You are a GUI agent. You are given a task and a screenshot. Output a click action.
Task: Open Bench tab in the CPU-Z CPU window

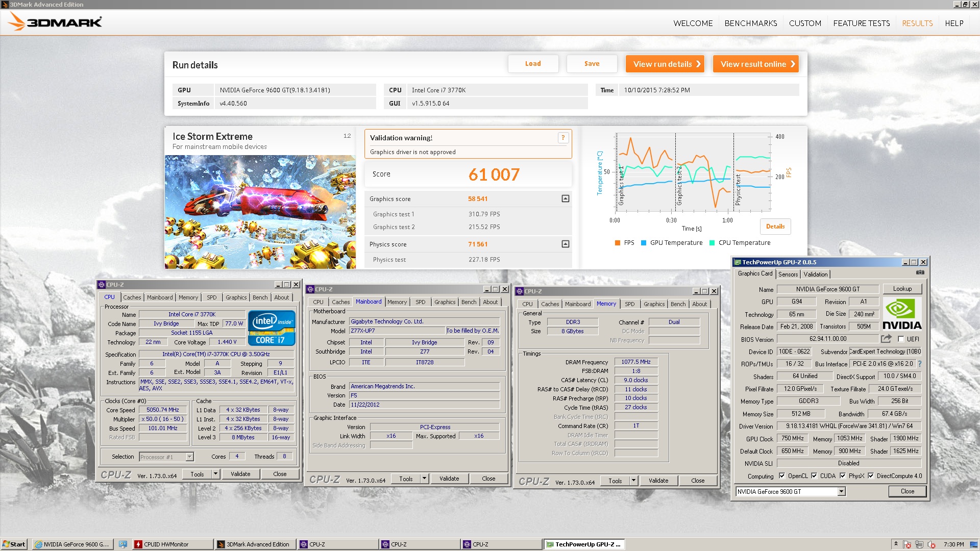point(260,297)
